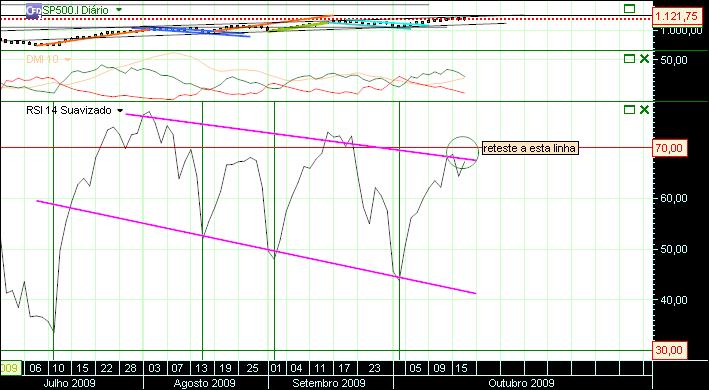Click the highlighted 009 label at axis start
The height and width of the screenshot is (390, 709).
point(11,368)
